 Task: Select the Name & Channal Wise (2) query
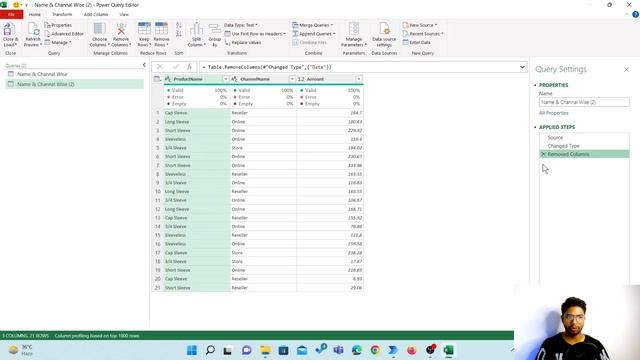coord(74,84)
